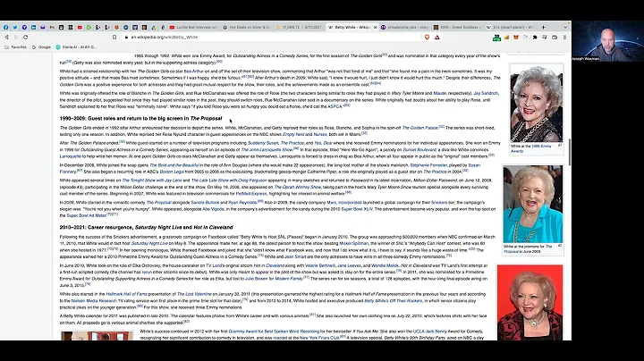The height and width of the screenshot is (361, 644).
Task: Open The Proposal premiere photo
Action: pyautogui.click(x=533, y=204)
